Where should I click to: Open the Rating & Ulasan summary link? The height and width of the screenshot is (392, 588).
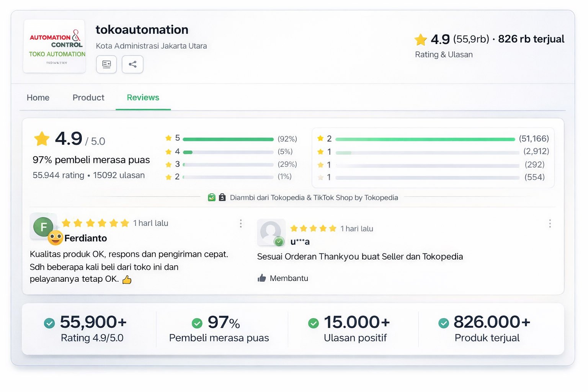click(444, 54)
